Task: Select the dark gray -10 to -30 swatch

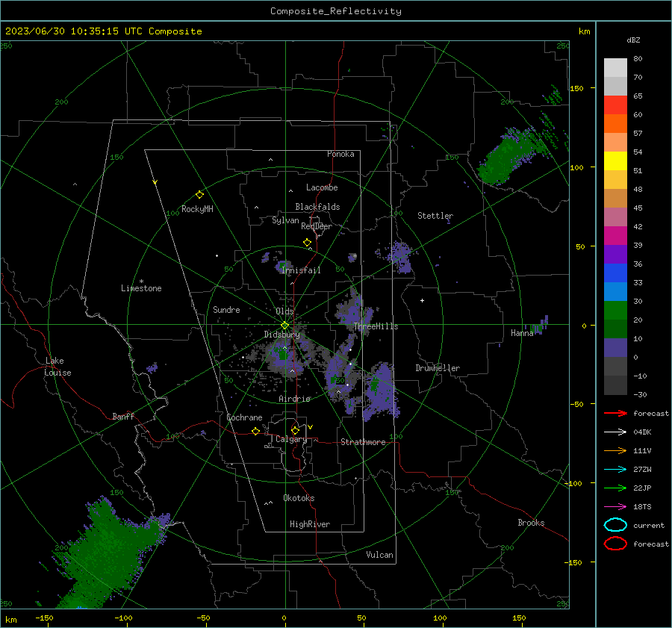Action: point(615,385)
